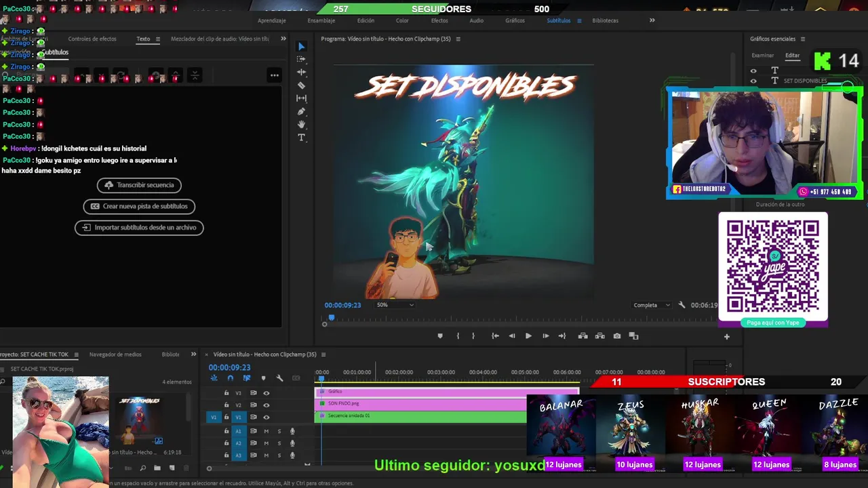Enable voice-over record on A1
The width and height of the screenshot is (868, 488).
click(x=293, y=431)
